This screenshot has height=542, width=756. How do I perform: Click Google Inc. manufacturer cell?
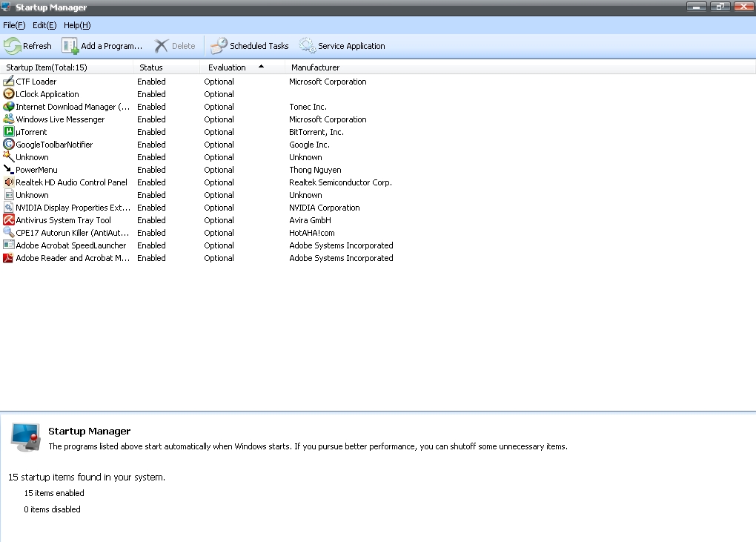(x=309, y=144)
